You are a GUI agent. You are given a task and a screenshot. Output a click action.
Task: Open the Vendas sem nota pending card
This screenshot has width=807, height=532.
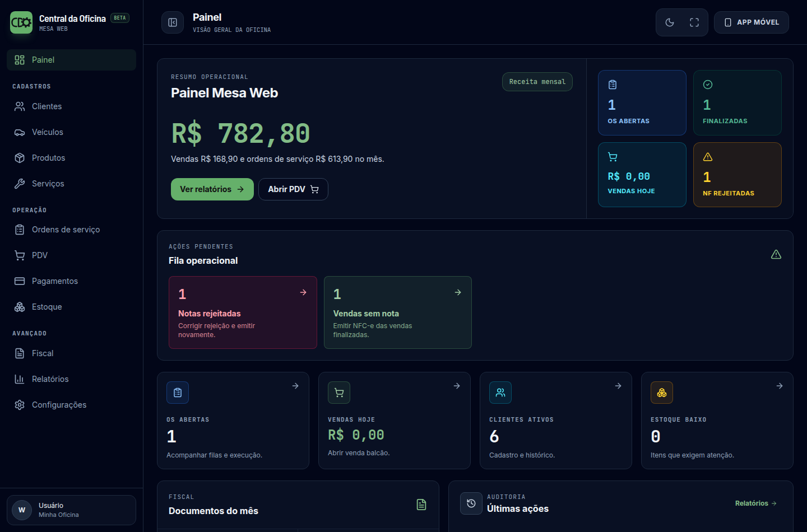pos(398,312)
